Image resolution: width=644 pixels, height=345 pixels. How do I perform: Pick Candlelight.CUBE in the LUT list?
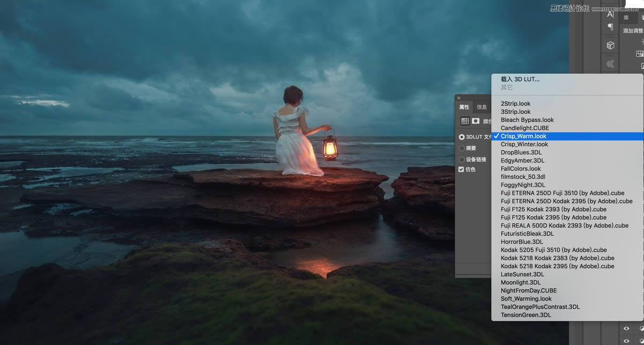(524, 128)
